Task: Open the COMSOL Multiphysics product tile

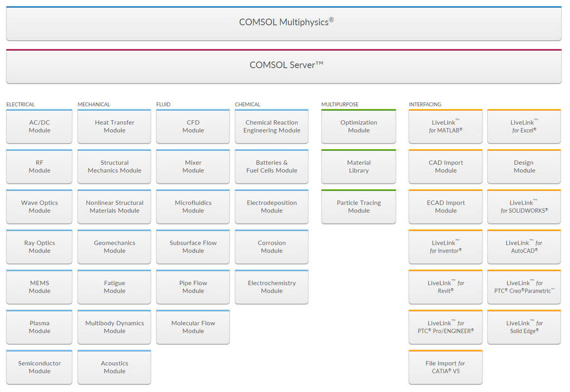Action: click(283, 23)
